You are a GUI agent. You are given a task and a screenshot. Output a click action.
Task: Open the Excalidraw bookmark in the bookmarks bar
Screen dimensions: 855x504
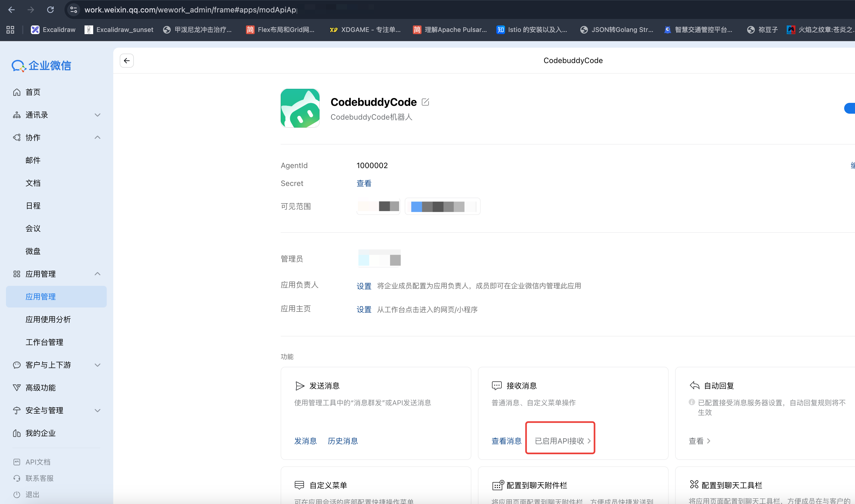(x=53, y=30)
